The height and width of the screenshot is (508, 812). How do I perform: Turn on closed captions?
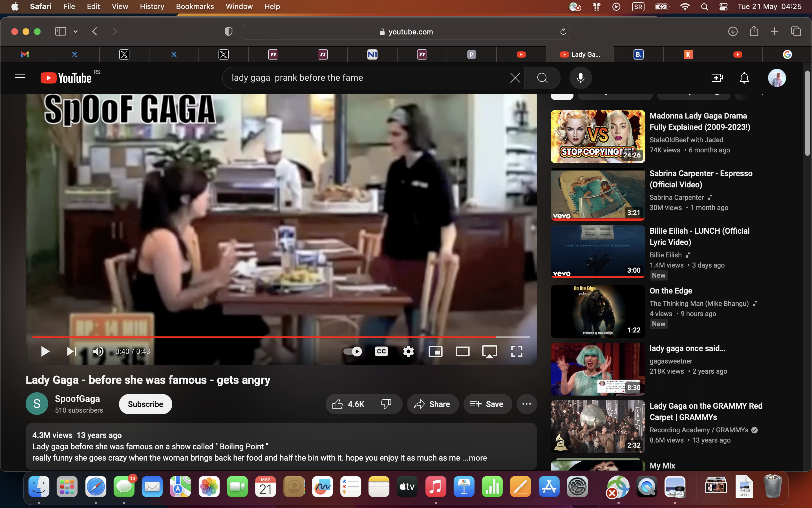point(381,351)
